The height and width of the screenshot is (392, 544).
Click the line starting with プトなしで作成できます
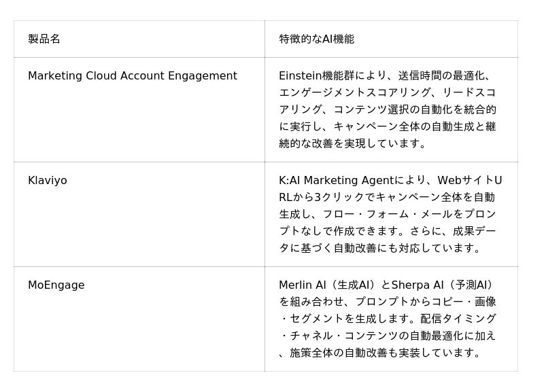pos(387,231)
